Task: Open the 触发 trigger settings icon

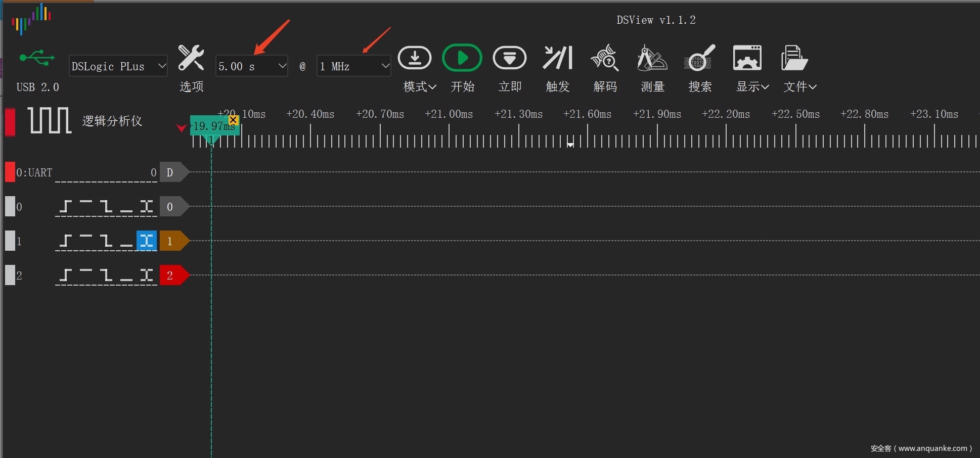Action: point(557,58)
